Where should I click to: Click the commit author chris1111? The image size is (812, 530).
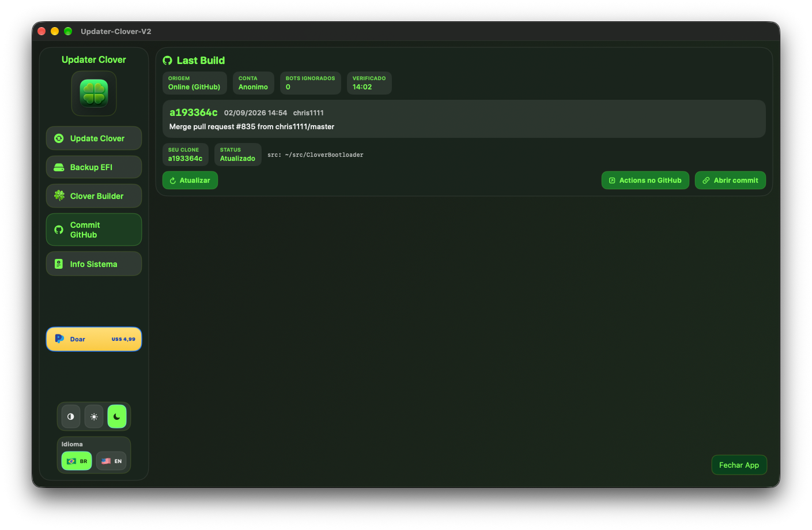point(308,113)
